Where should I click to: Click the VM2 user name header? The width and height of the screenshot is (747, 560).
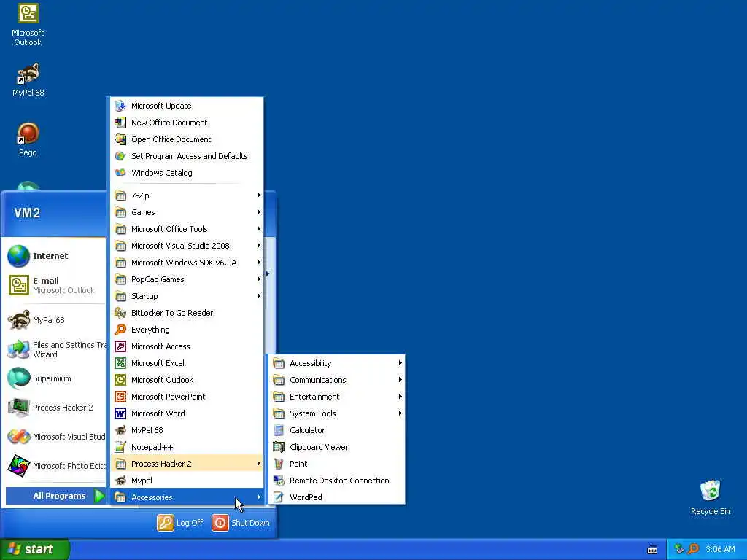tap(27, 213)
